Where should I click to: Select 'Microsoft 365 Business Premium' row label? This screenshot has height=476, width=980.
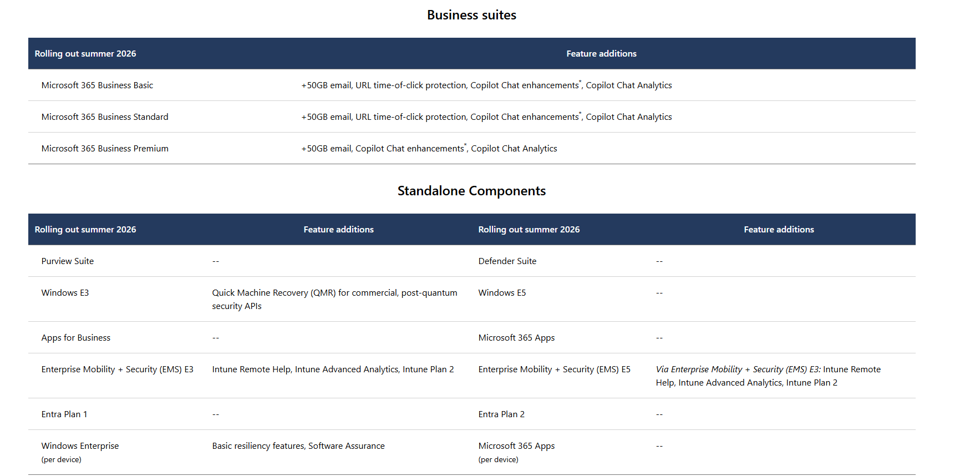(x=105, y=148)
